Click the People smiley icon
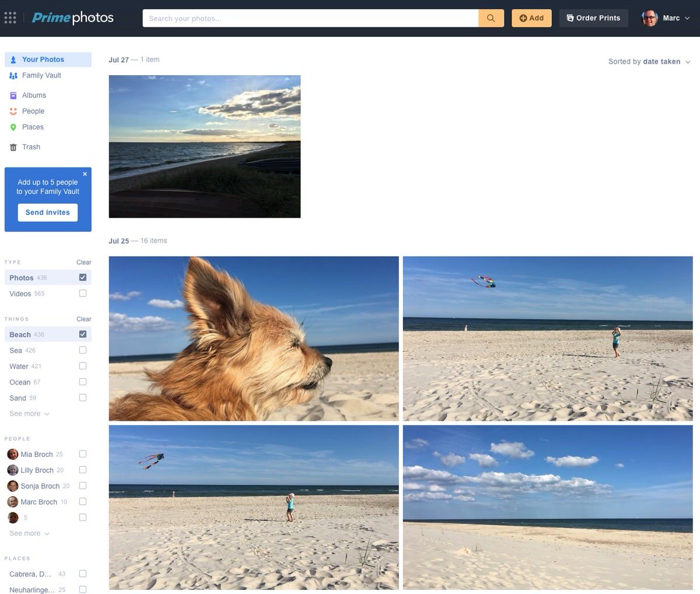The image size is (700, 594). click(x=13, y=111)
